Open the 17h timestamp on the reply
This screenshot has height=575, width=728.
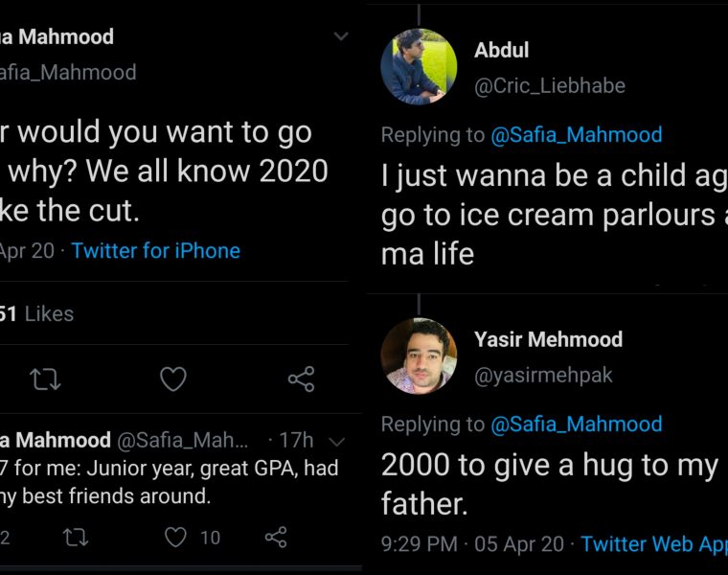point(296,441)
